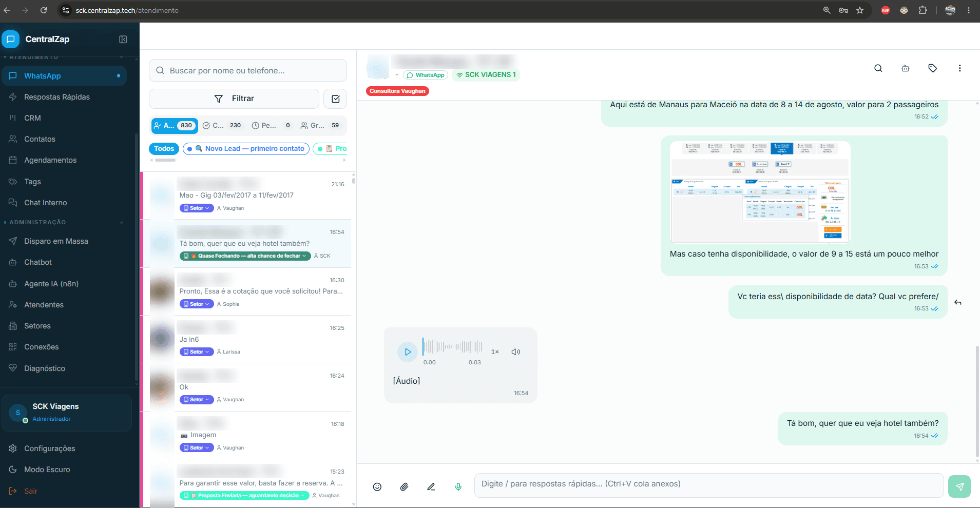Open Setor dropdown on the Ok conversation
Screen dimensions: 980x508
197,400
